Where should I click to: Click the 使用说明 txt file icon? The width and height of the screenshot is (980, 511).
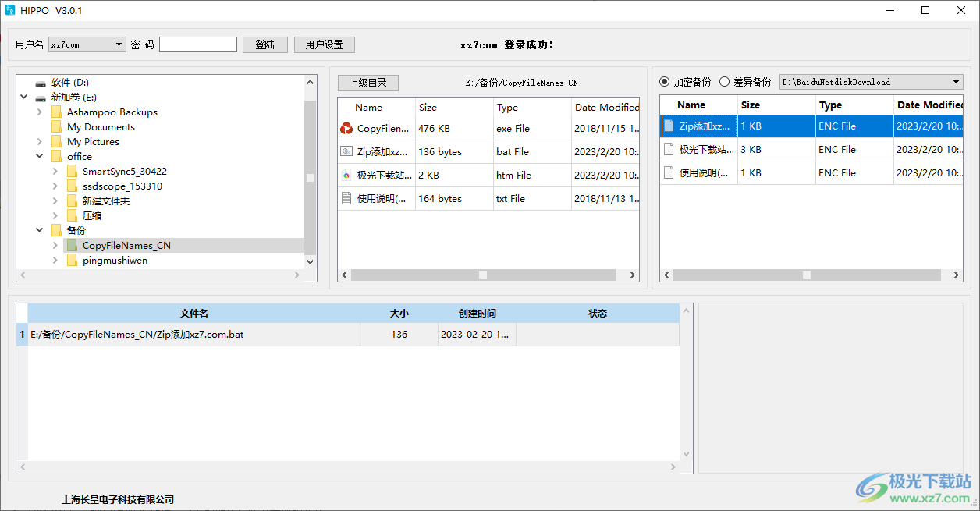pyautogui.click(x=346, y=199)
